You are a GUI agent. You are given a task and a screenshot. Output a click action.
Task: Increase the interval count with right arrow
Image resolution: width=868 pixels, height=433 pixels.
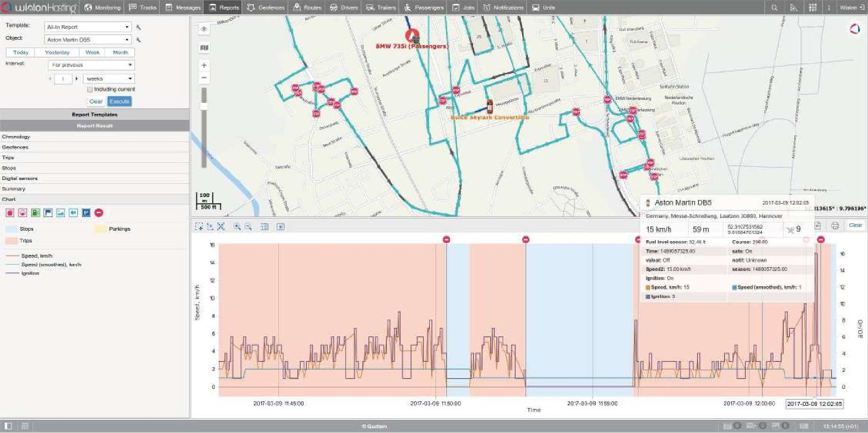[77, 79]
